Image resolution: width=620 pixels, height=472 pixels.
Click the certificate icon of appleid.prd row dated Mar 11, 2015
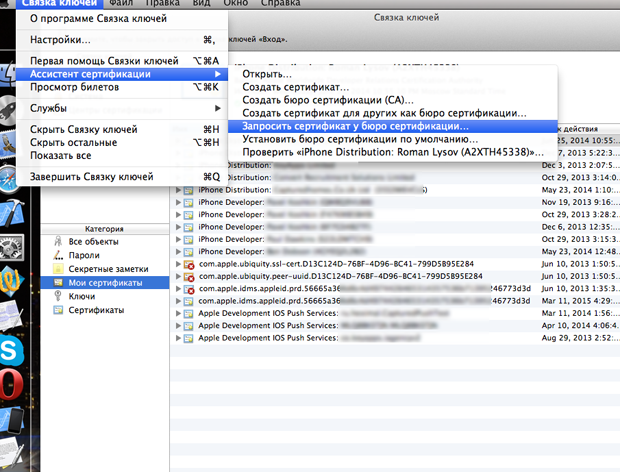[x=189, y=301]
